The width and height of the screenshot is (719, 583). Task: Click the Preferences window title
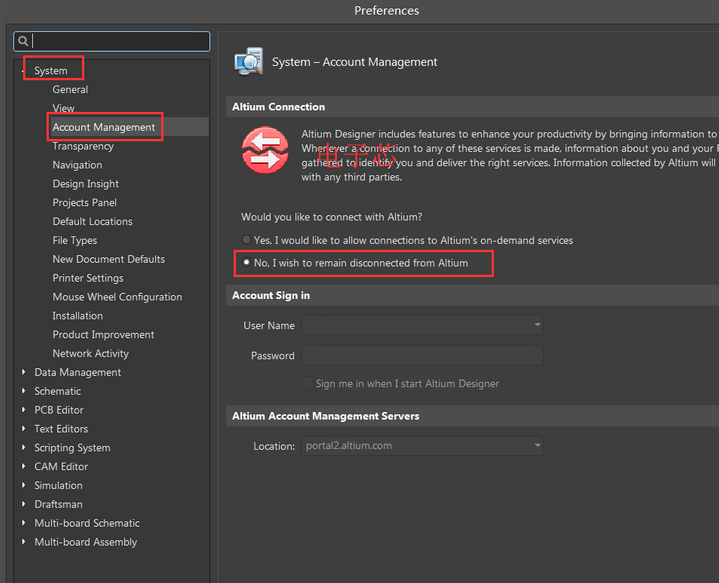click(x=387, y=11)
